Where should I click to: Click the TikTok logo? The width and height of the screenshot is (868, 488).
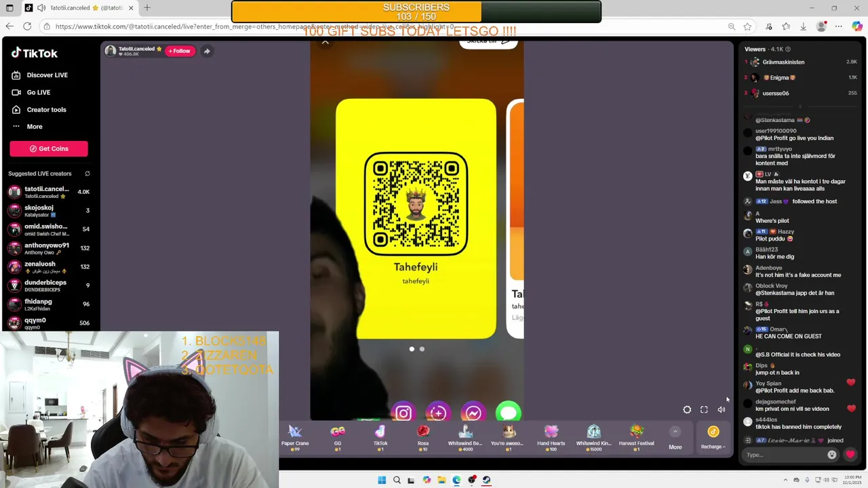pyautogui.click(x=35, y=53)
